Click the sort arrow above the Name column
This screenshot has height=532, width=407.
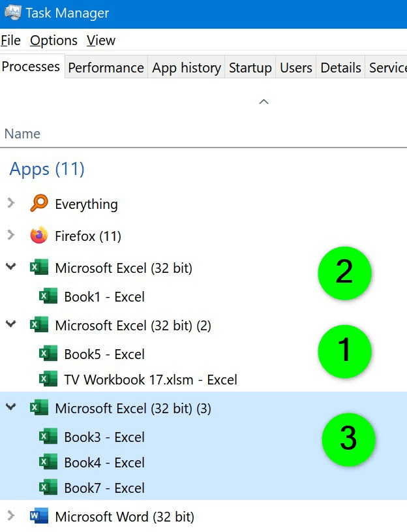tap(264, 101)
